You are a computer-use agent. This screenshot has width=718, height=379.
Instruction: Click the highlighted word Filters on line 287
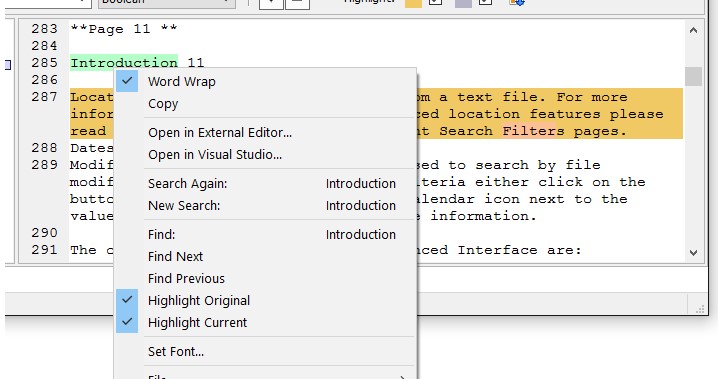[x=533, y=131]
